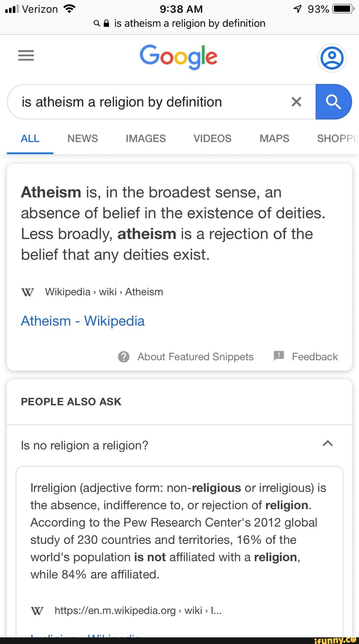359x644 pixels.
Task: Click the About Featured Snippets question mark icon
Action: [124, 357]
